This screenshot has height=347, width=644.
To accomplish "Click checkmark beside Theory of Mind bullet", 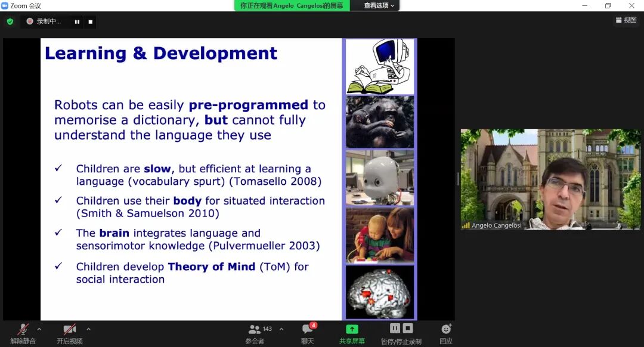I will (x=58, y=266).
